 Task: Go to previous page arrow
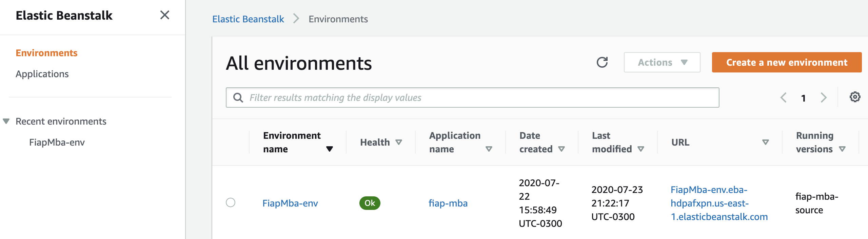[x=783, y=98]
